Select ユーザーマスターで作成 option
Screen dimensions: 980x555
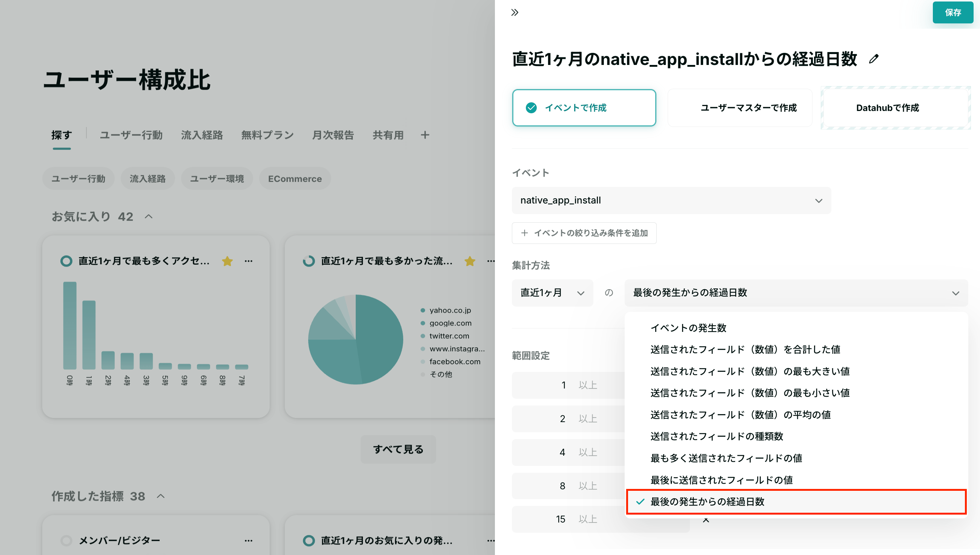(x=739, y=108)
